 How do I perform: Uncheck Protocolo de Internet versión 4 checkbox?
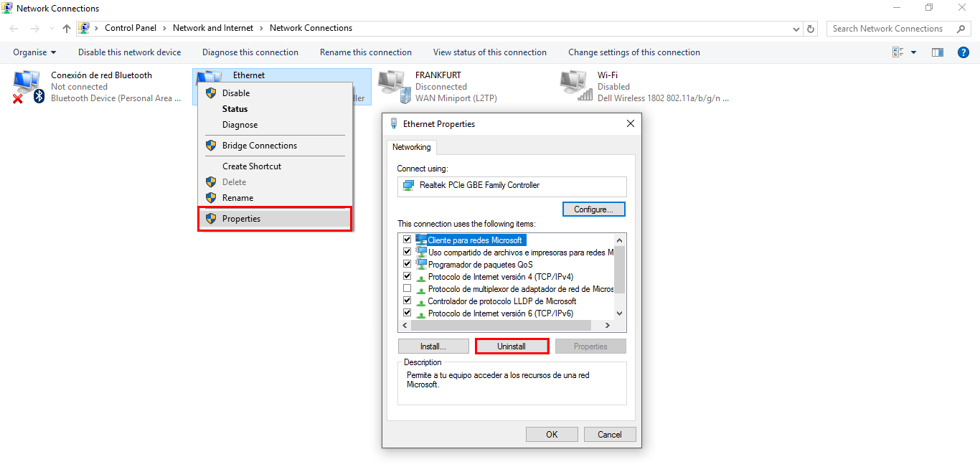407,276
